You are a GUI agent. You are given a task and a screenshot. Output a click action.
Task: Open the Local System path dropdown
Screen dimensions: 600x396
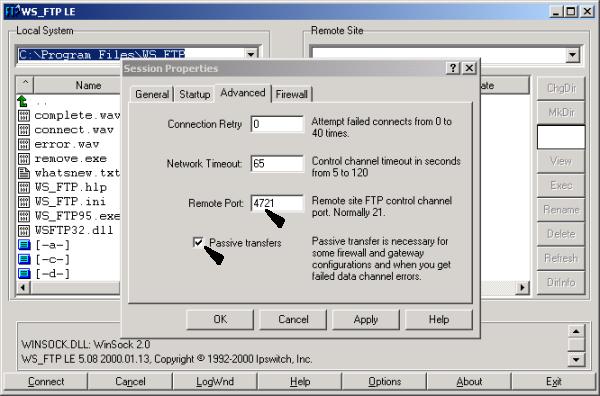tap(251, 54)
